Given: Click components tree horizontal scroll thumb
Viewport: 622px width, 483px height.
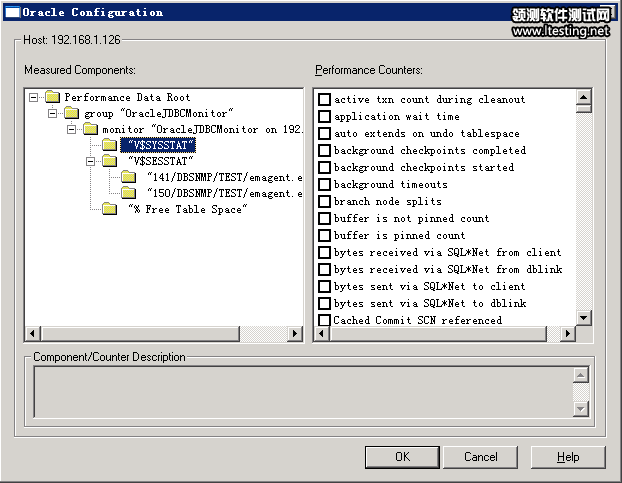Looking at the screenshot, I should 140,334.
